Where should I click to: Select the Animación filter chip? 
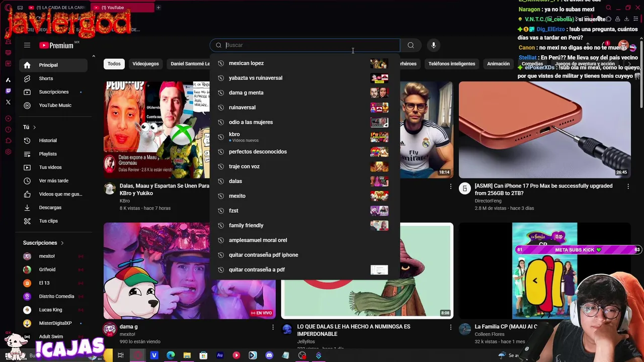tap(498, 64)
